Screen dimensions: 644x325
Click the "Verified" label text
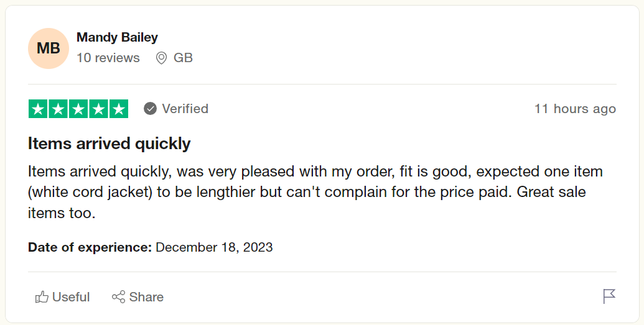point(185,109)
